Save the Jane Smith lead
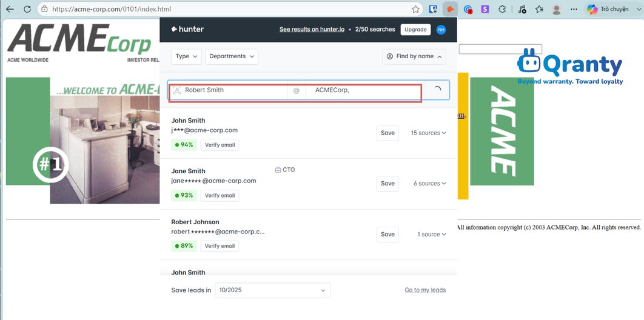The image size is (644, 320). pyautogui.click(x=387, y=184)
